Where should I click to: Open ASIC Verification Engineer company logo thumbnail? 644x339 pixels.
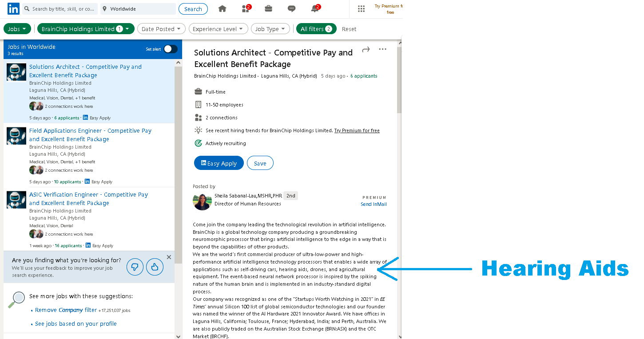pyautogui.click(x=16, y=200)
